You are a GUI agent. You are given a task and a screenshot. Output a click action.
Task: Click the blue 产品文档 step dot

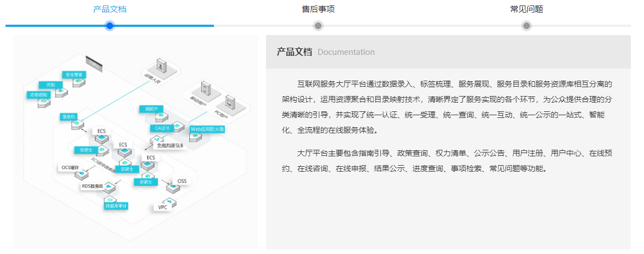[x=110, y=26]
